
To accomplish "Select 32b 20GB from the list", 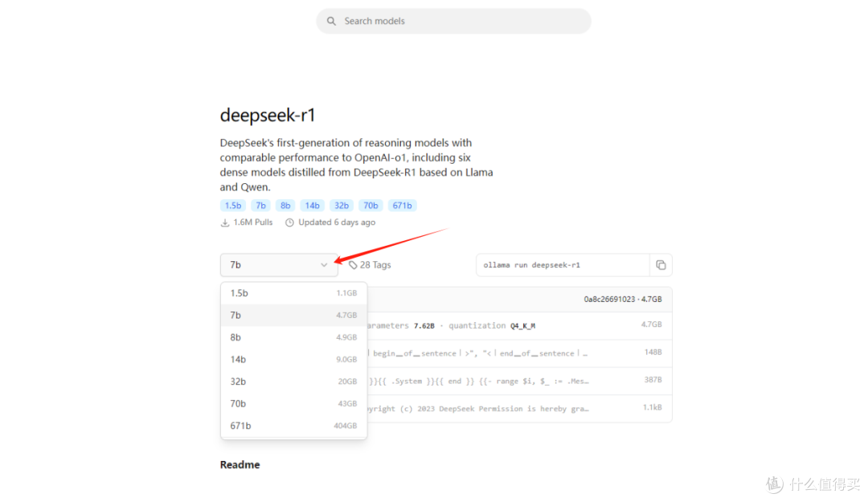I will pos(293,382).
